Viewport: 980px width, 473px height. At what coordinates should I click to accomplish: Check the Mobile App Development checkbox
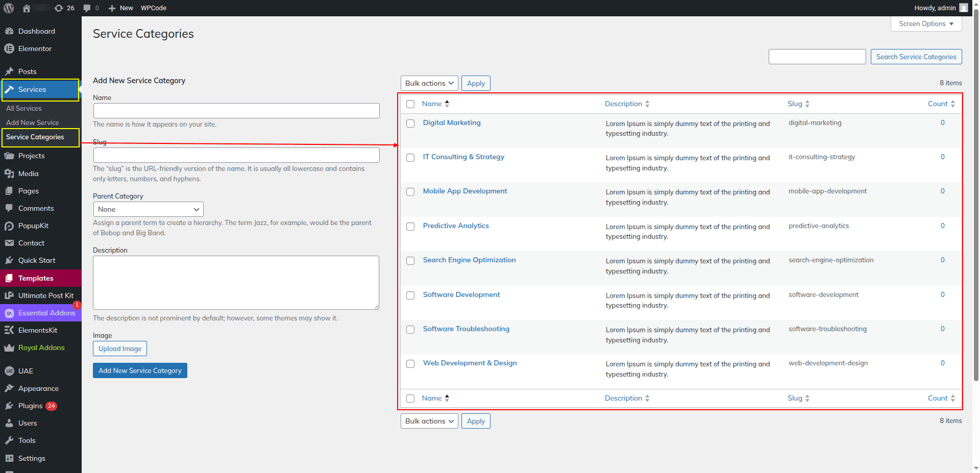410,192
